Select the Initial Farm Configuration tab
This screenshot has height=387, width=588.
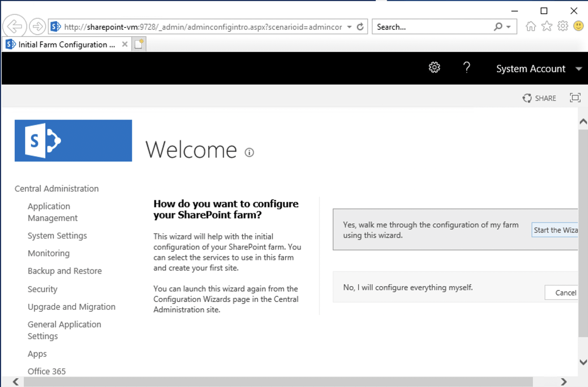pyautogui.click(x=67, y=44)
